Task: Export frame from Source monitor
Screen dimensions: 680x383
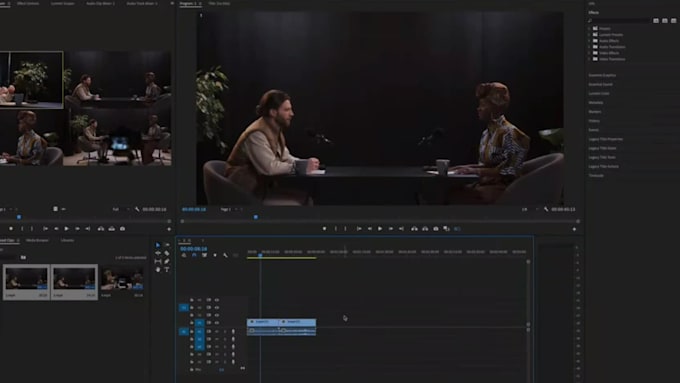Action: (x=122, y=229)
